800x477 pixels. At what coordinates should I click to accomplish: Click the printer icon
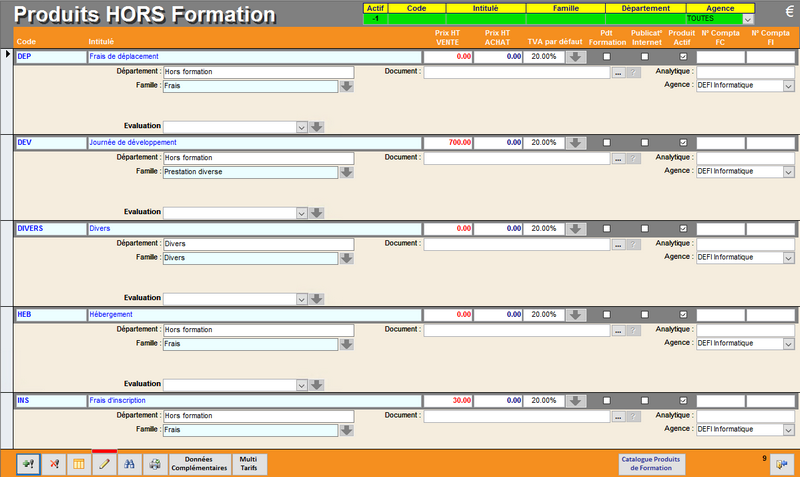coord(154,464)
